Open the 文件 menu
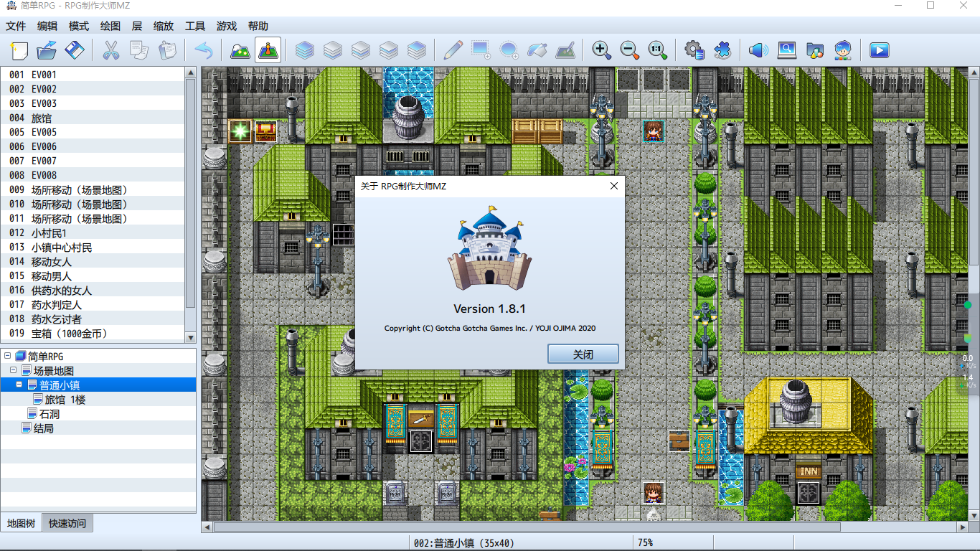 (x=16, y=26)
